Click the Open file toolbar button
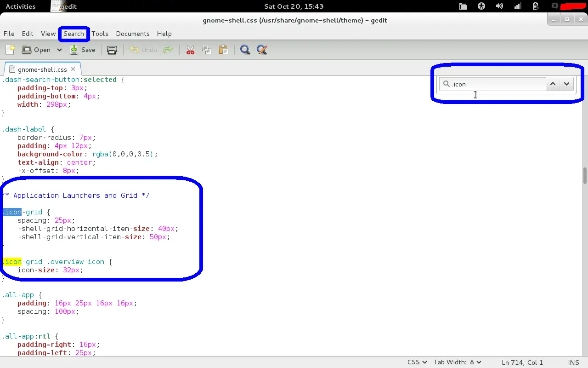The width and height of the screenshot is (588, 368). pyautogui.click(x=36, y=50)
